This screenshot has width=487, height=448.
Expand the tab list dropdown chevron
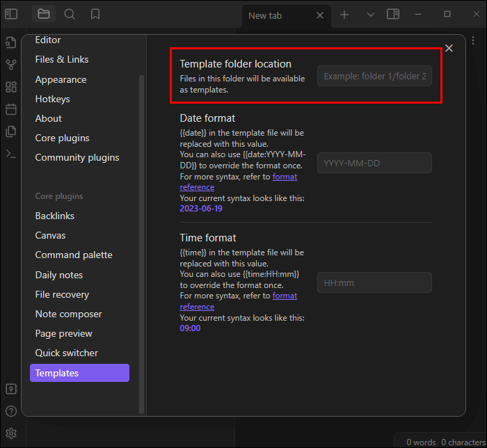(x=370, y=15)
